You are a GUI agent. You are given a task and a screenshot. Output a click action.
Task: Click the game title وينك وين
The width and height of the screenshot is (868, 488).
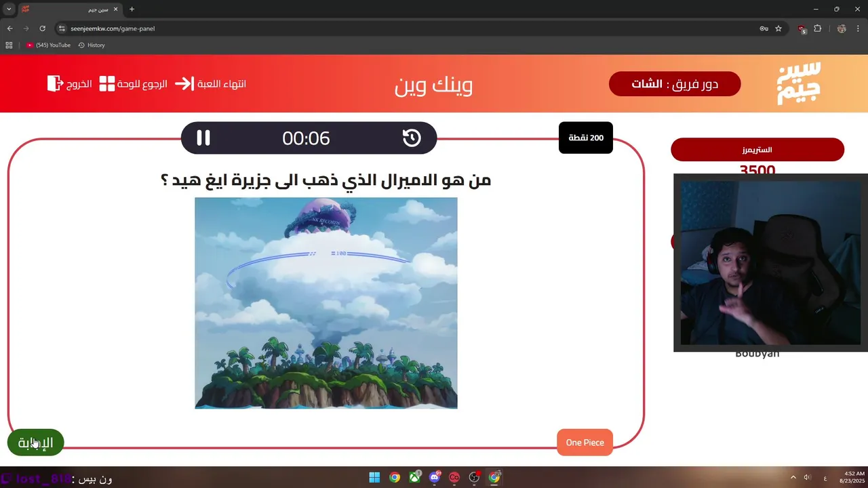(x=434, y=85)
